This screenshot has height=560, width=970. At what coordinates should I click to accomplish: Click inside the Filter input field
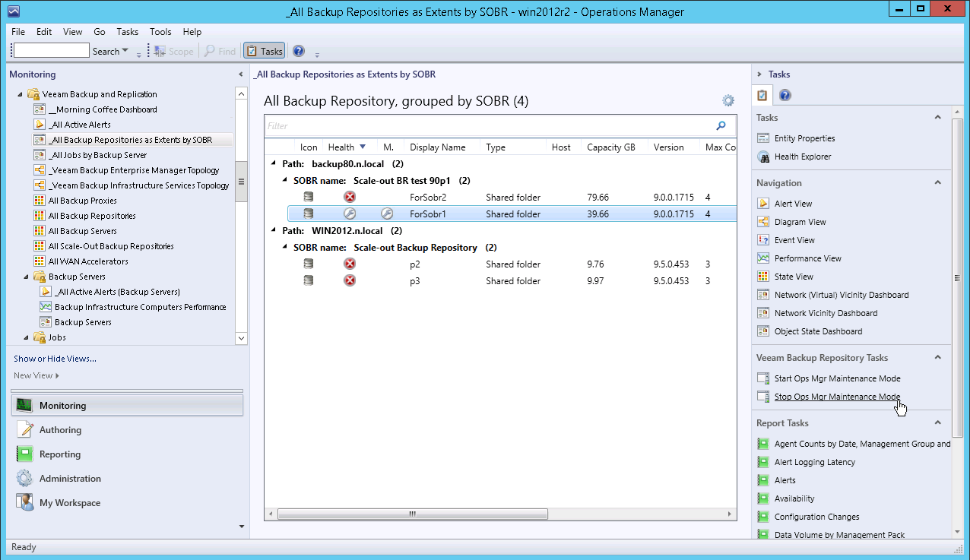pyautogui.click(x=488, y=126)
